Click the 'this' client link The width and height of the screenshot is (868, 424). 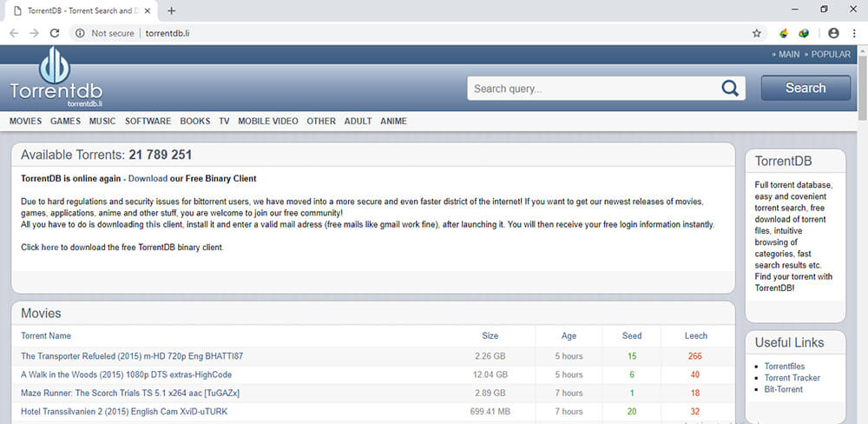153,224
